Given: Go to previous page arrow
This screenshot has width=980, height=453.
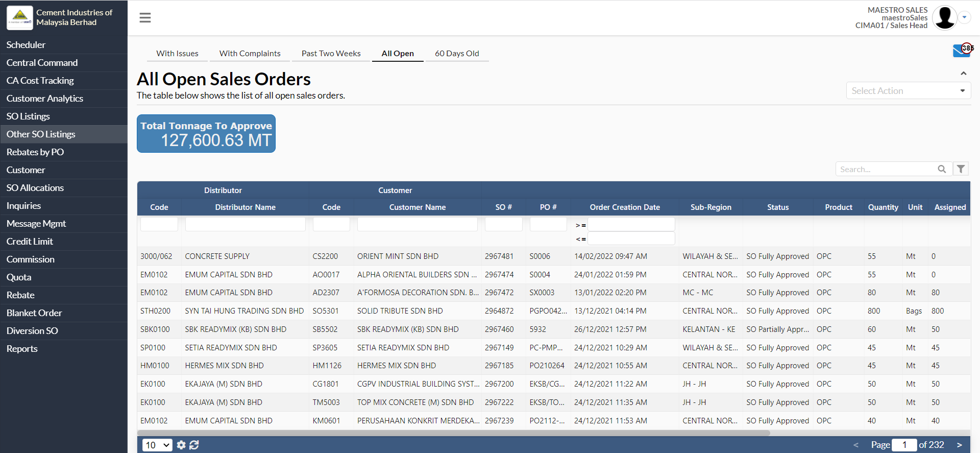Looking at the screenshot, I should coord(856,445).
